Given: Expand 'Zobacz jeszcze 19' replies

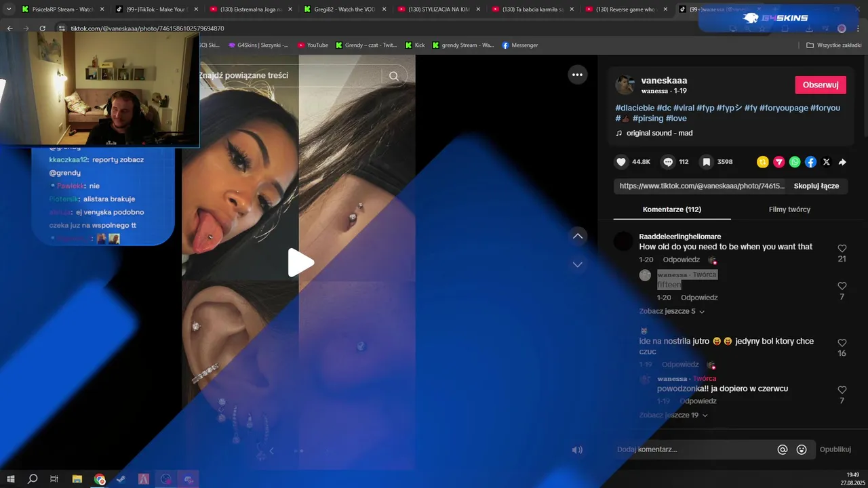Looking at the screenshot, I should click(674, 415).
